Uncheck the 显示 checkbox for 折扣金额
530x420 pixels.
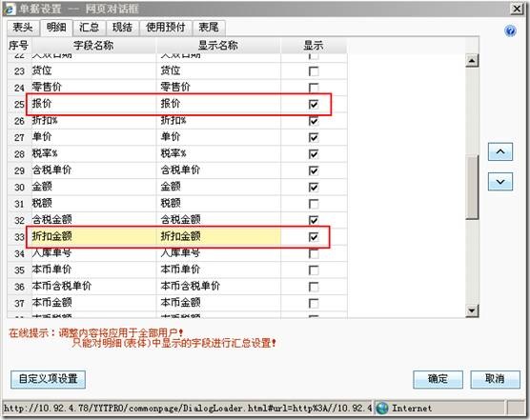[x=314, y=237]
